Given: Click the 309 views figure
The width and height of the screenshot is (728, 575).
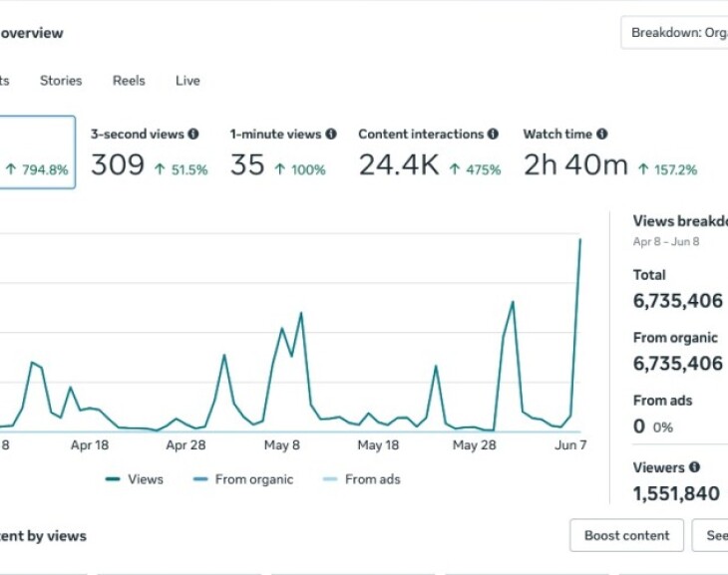Looking at the screenshot, I should tap(118, 165).
